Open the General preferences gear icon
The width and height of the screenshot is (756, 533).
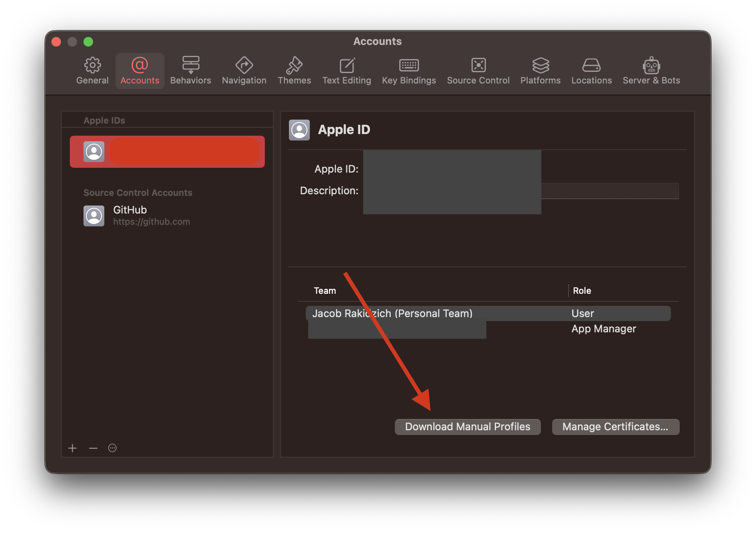coord(92,65)
